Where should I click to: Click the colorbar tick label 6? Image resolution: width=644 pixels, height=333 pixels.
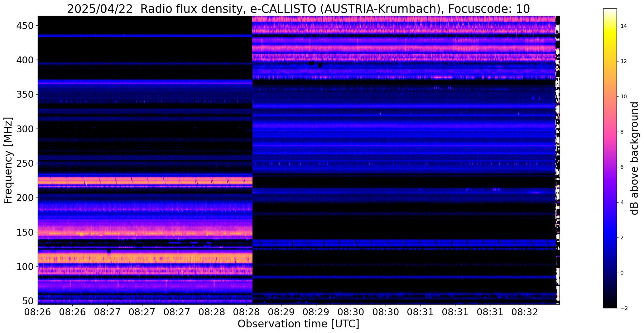click(622, 167)
